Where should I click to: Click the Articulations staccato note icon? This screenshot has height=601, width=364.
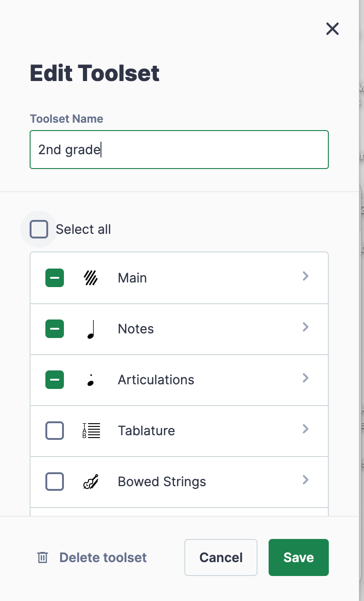[x=91, y=380]
